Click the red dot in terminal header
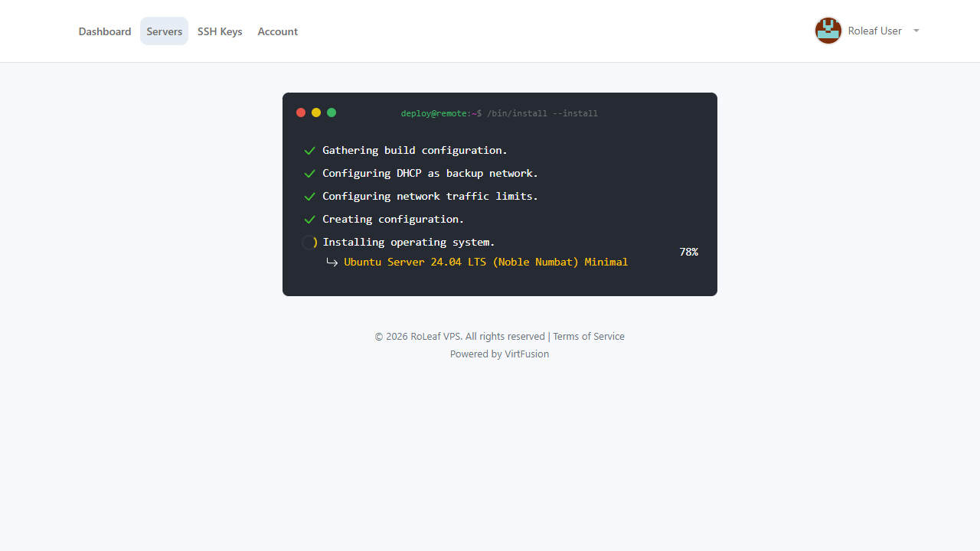The image size is (980, 551). [x=301, y=112]
